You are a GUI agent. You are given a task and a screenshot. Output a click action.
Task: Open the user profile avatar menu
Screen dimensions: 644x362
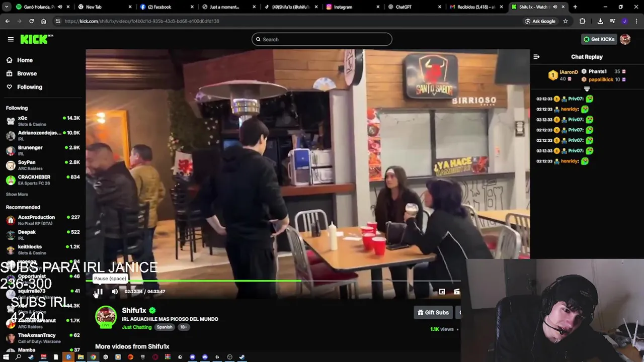tap(625, 39)
